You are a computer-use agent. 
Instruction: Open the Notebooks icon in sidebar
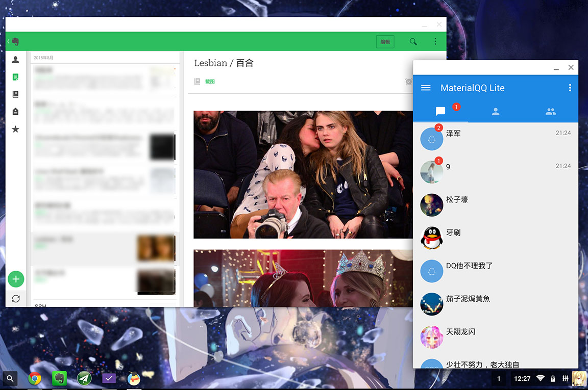(x=15, y=94)
